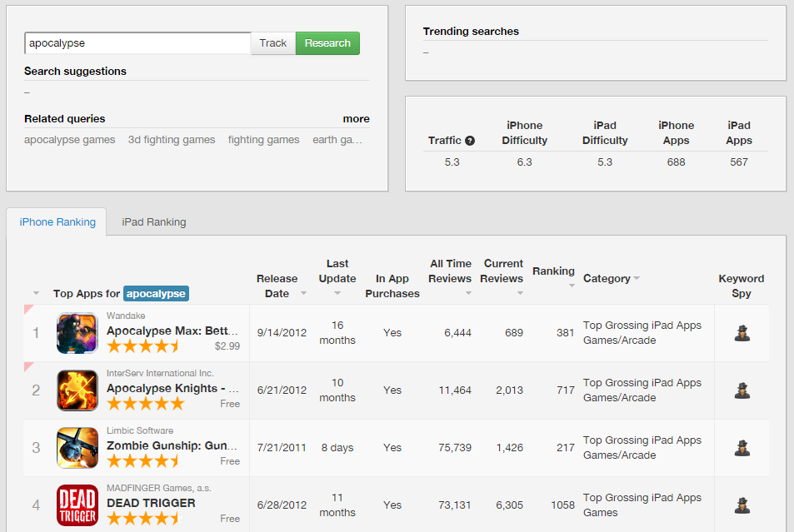794x532 pixels.
Task: Click the iPad Apps value 567
Action: pyautogui.click(x=739, y=162)
